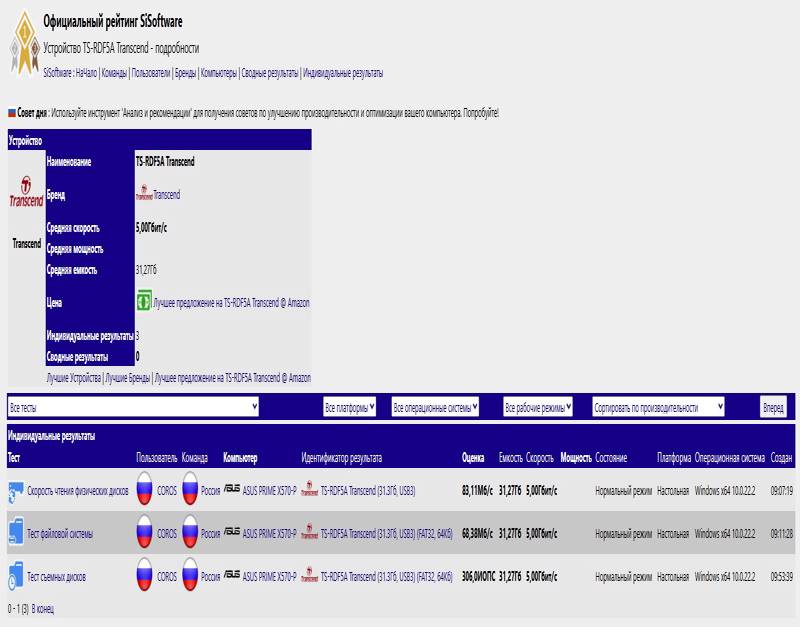
Task: Open the 'Все операционные системы' dropdown
Action: point(435,407)
